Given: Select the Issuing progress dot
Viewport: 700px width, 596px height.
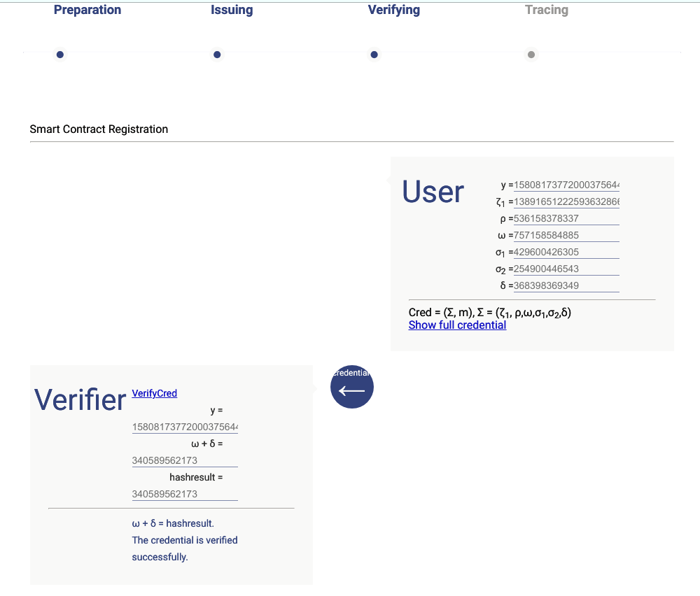Looking at the screenshot, I should click(217, 54).
